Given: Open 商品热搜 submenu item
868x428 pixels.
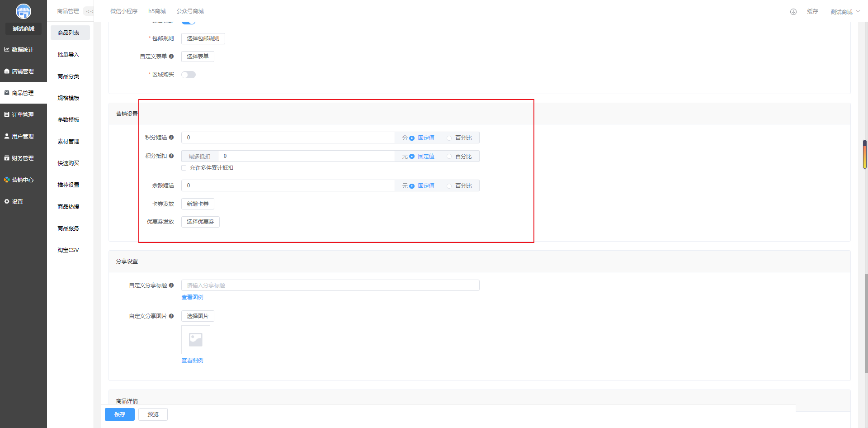Looking at the screenshot, I should click(70, 207).
